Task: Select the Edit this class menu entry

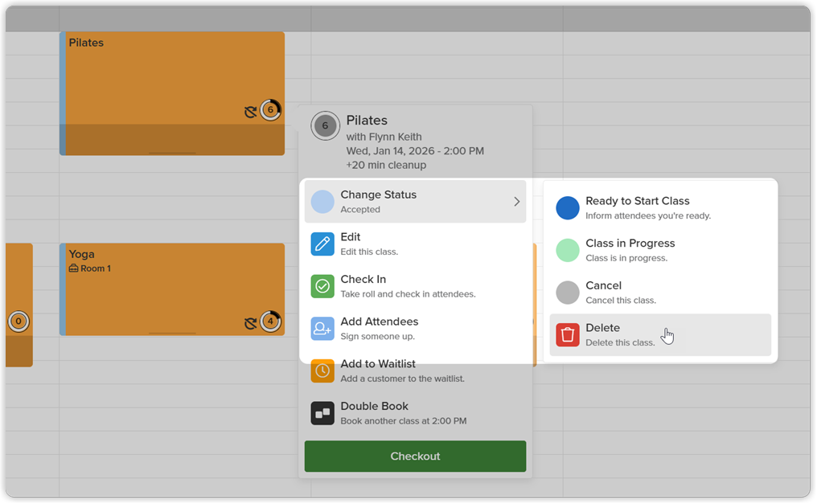Action: pos(415,244)
